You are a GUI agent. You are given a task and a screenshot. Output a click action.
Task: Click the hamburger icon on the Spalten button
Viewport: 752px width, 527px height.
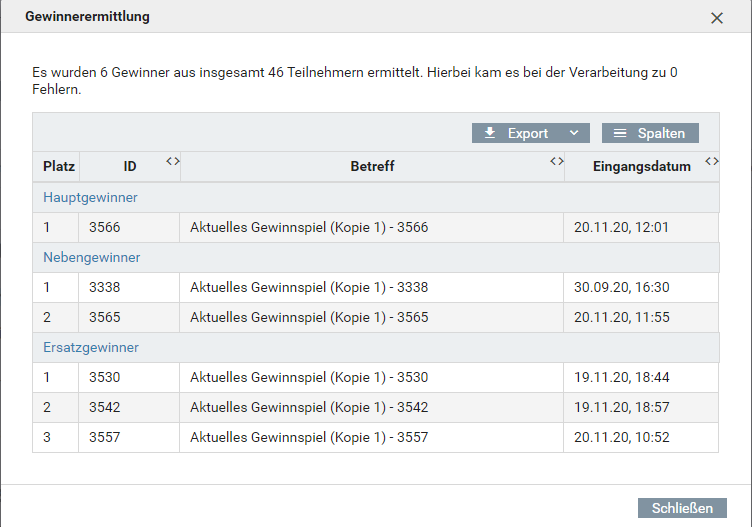(620, 133)
